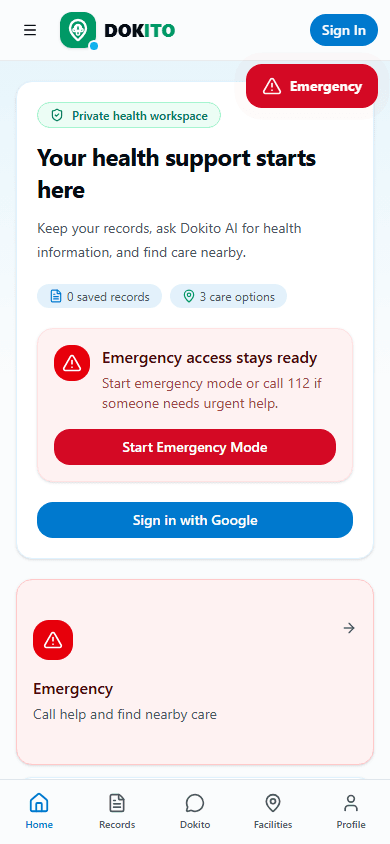The width and height of the screenshot is (390, 844).
Task: Open the Dokito chat tab
Action: (195, 811)
